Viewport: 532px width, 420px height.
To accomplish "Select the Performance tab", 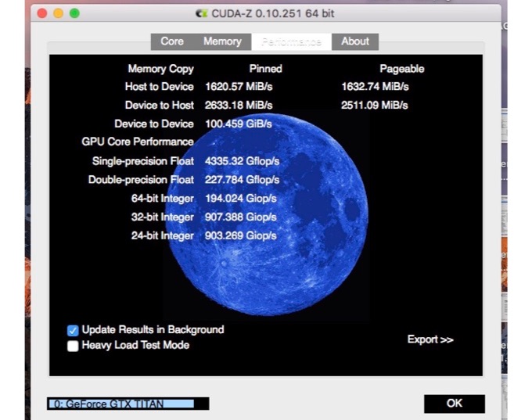I will (291, 41).
